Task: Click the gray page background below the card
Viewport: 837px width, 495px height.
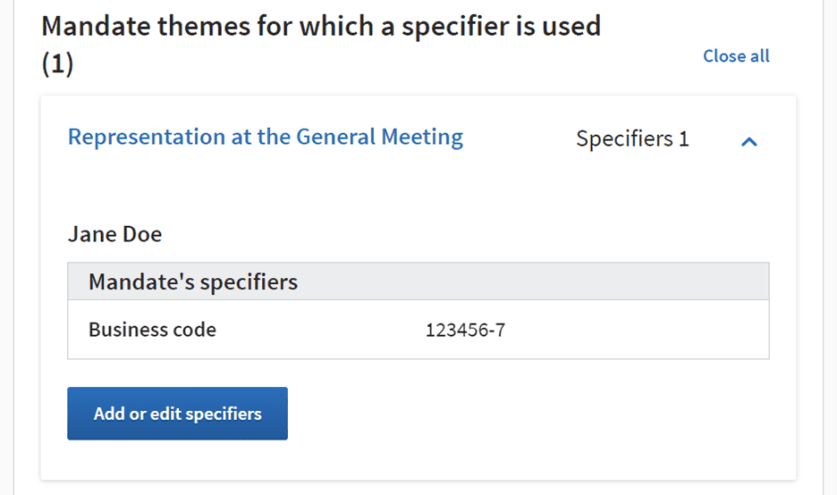Action: [x=418, y=488]
